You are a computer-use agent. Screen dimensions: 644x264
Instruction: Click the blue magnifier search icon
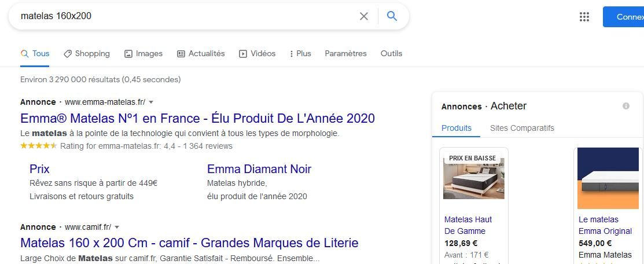(x=392, y=16)
